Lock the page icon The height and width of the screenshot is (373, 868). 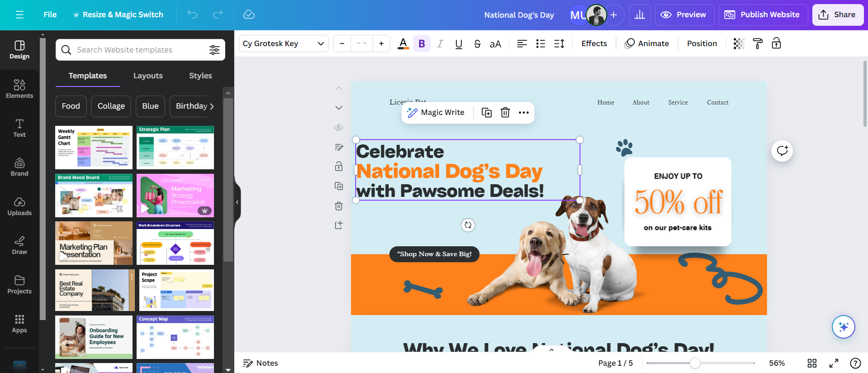tap(339, 167)
